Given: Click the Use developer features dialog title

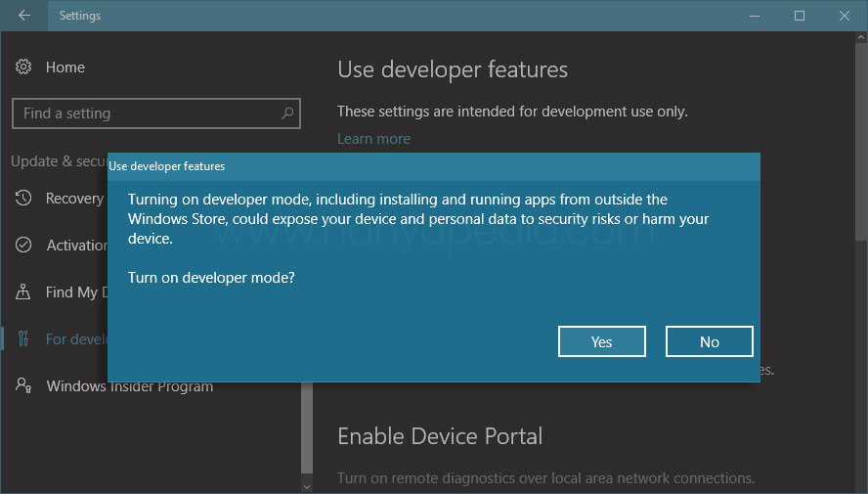Looking at the screenshot, I should (167, 166).
